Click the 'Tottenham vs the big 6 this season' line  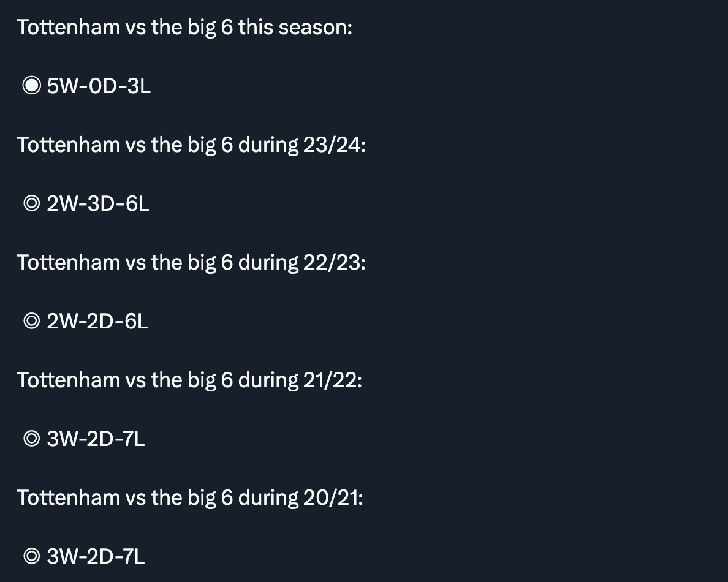click(x=185, y=28)
